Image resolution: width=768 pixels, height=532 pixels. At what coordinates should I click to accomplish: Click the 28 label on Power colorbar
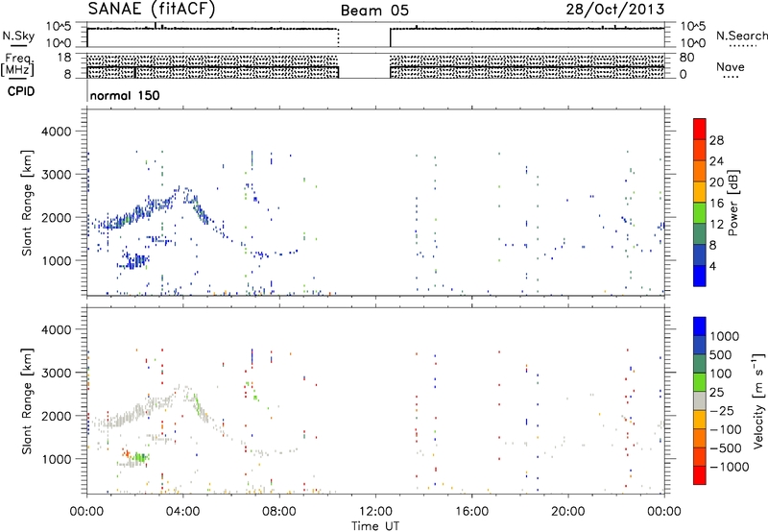pyautogui.click(x=716, y=140)
